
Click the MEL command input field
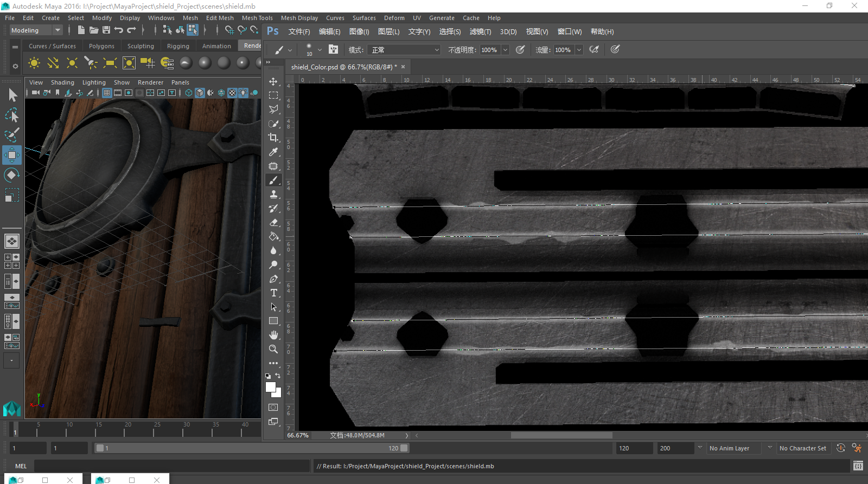(171, 466)
